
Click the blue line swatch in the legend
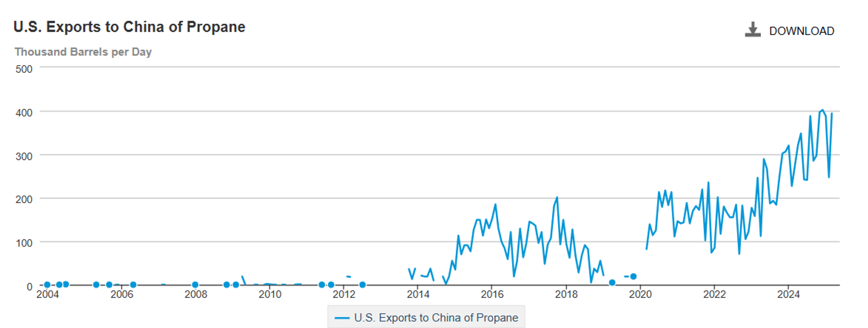342,318
